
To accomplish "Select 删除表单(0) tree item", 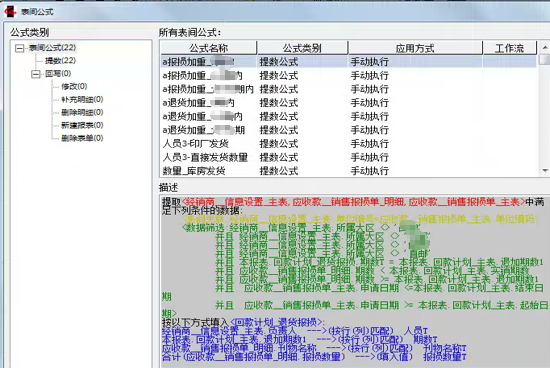I will (82, 138).
